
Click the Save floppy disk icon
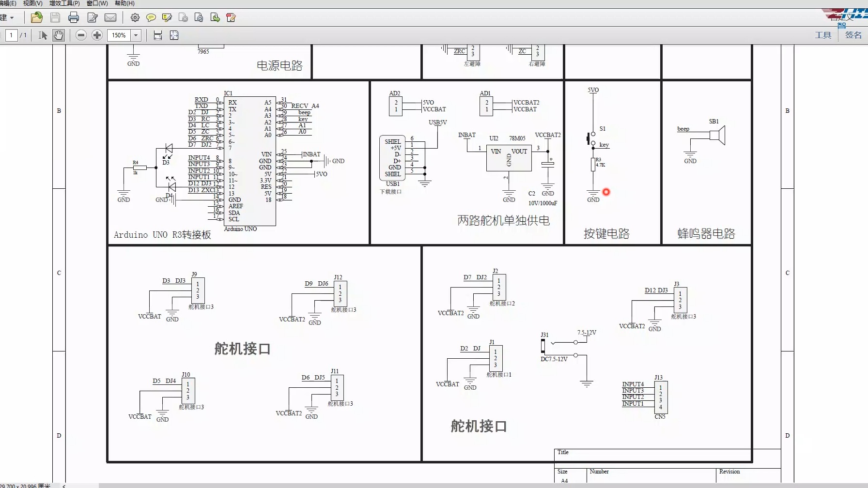[55, 18]
